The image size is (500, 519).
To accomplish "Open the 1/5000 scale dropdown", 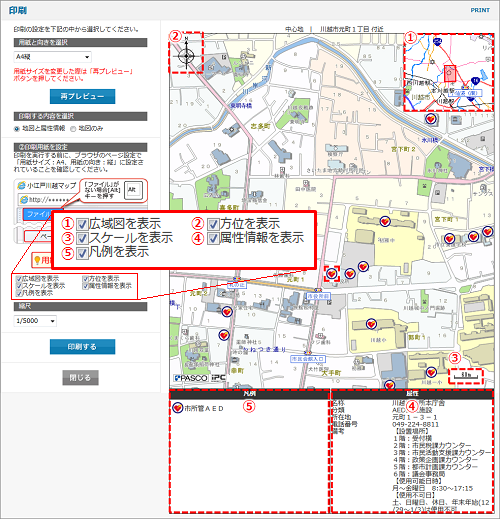I will coord(35,321).
